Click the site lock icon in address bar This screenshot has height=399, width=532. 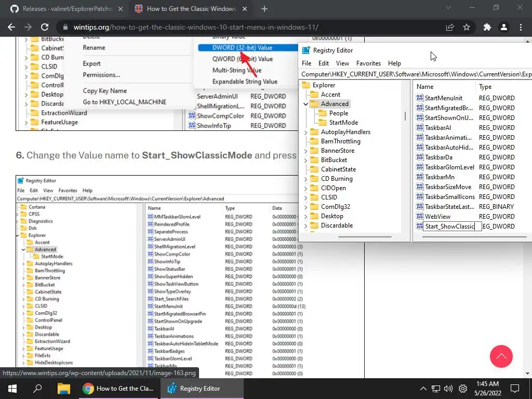[x=66, y=27]
